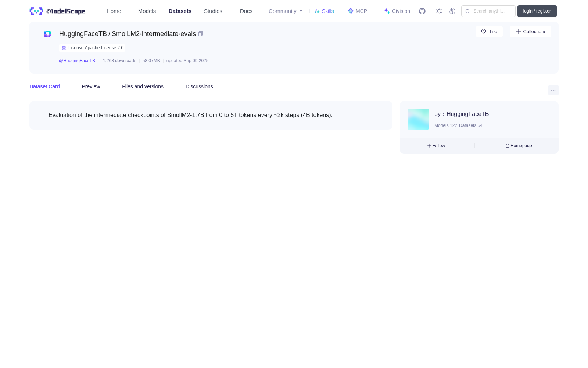This screenshot has width=588, height=368.
Task: Expand the Community dropdown menu
Action: [286, 11]
